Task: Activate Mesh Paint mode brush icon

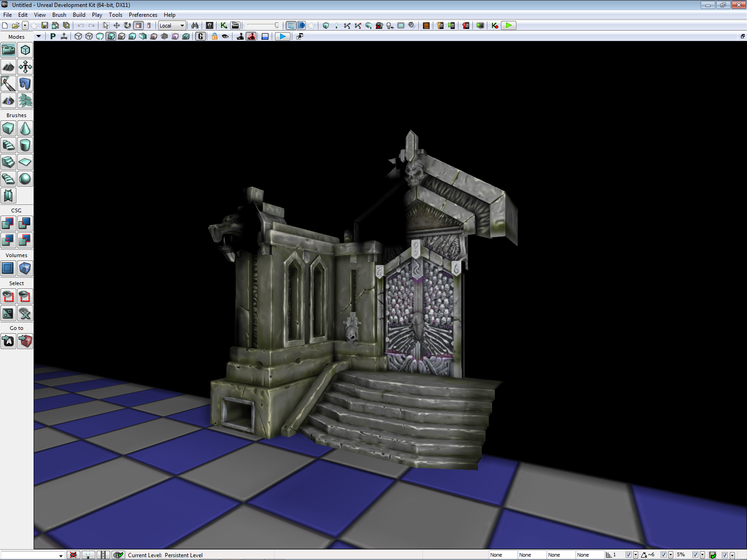Action: [8, 84]
